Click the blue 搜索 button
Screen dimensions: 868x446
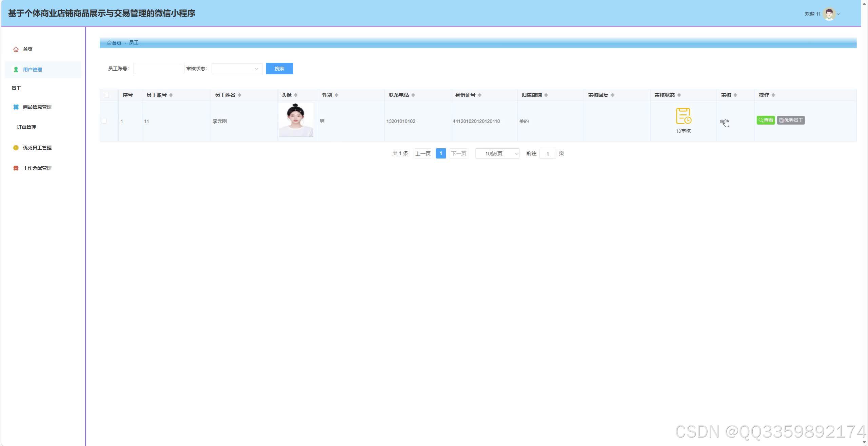pos(279,69)
